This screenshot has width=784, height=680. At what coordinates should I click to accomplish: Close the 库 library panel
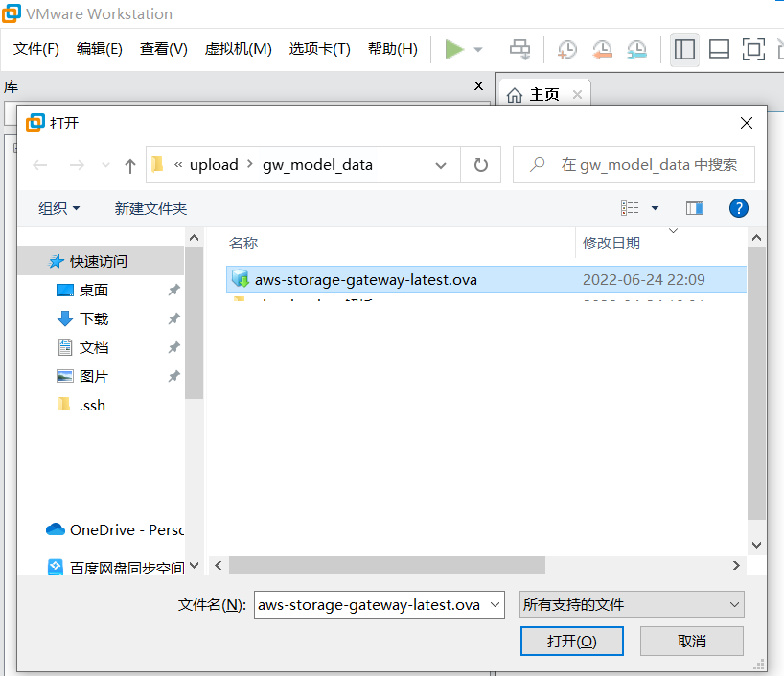(x=478, y=86)
